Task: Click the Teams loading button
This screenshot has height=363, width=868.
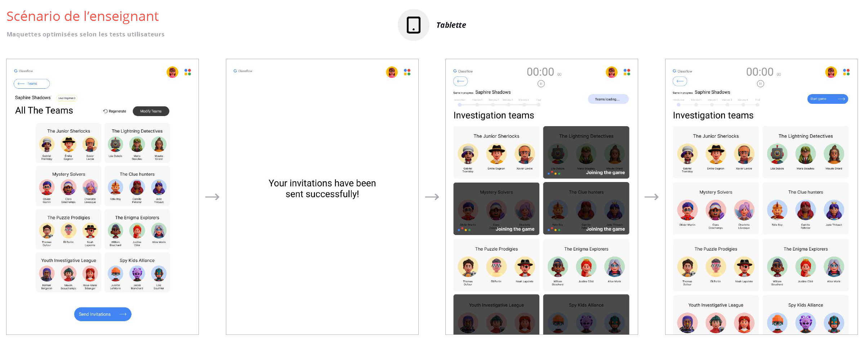Action: click(x=608, y=99)
